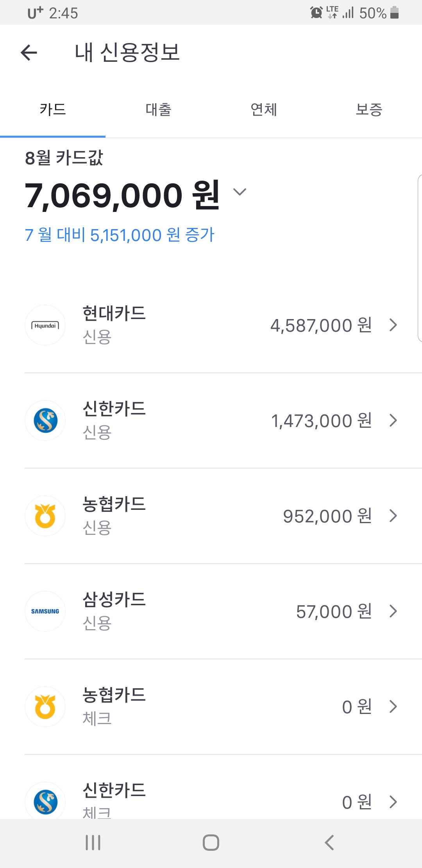
Task: Click the side scroll handle at right edge
Action: pyautogui.click(x=420, y=258)
